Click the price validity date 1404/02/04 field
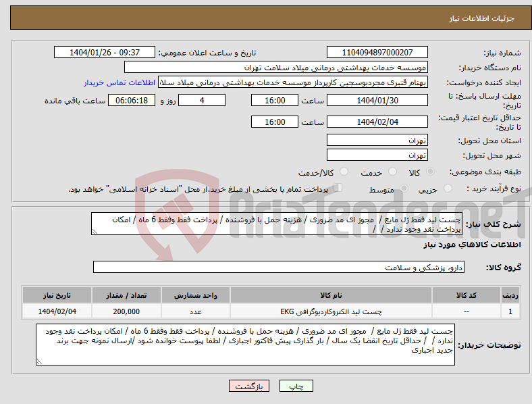This screenshot has height=404, width=532. click(377, 122)
